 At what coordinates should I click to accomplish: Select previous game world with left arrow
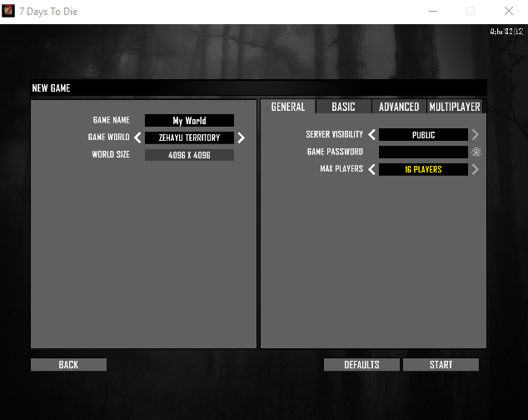pos(137,137)
